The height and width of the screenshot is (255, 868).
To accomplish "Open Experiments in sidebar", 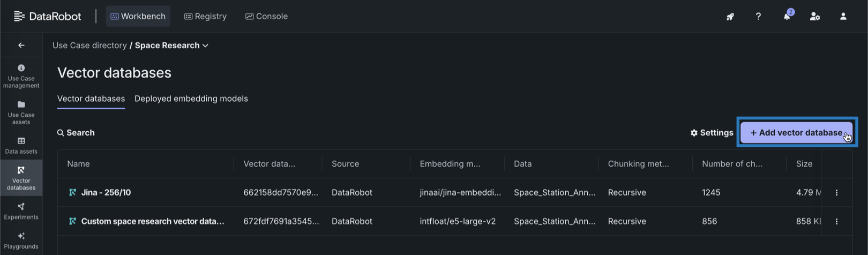I will (x=21, y=211).
